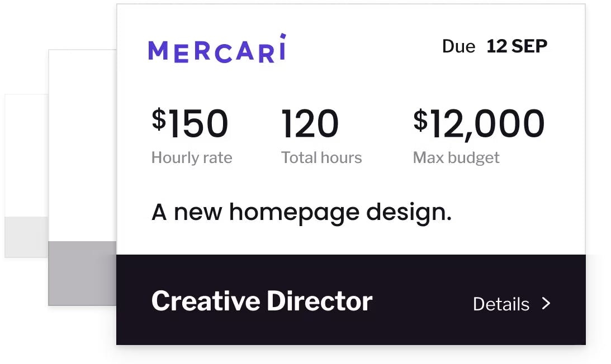Click the Mercari logo
The image size is (611, 364).
(x=217, y=49)
